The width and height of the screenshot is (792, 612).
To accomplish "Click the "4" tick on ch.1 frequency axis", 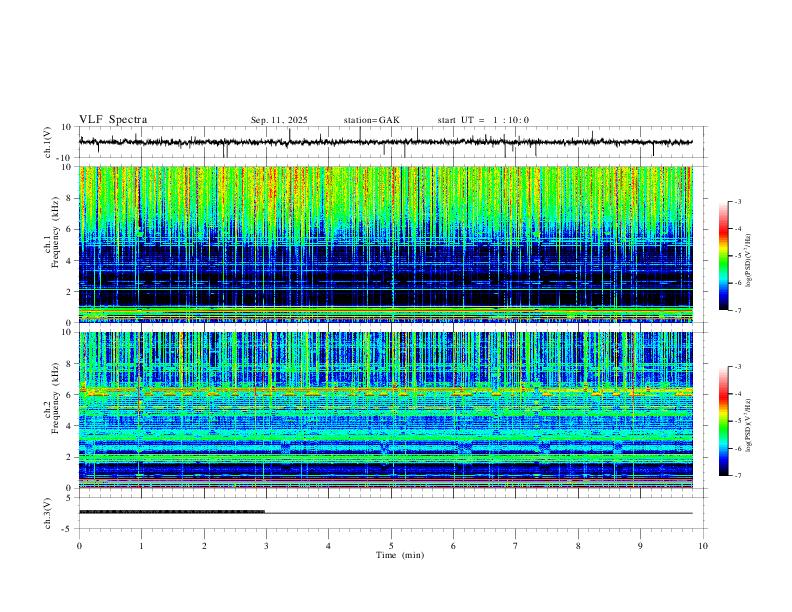I will [70, 261].
